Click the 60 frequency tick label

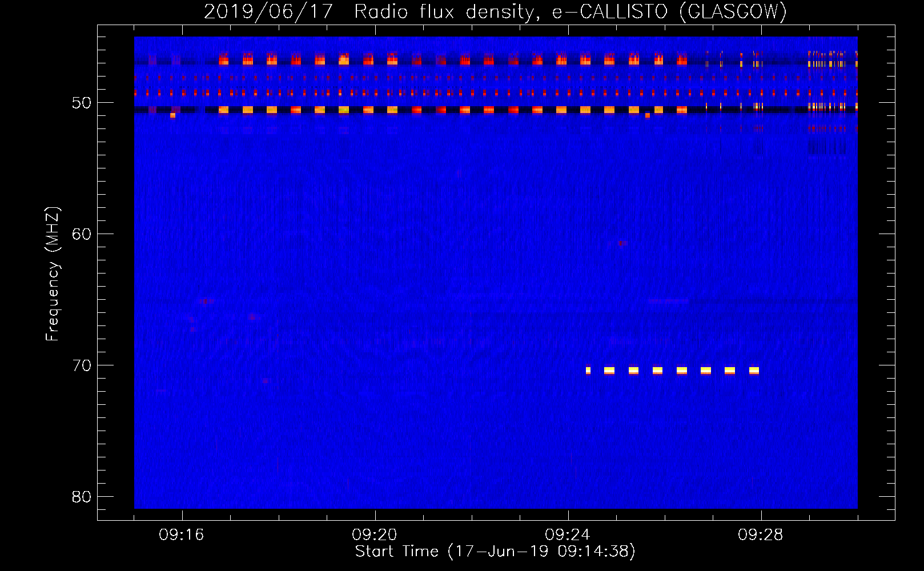click(82, 235)
